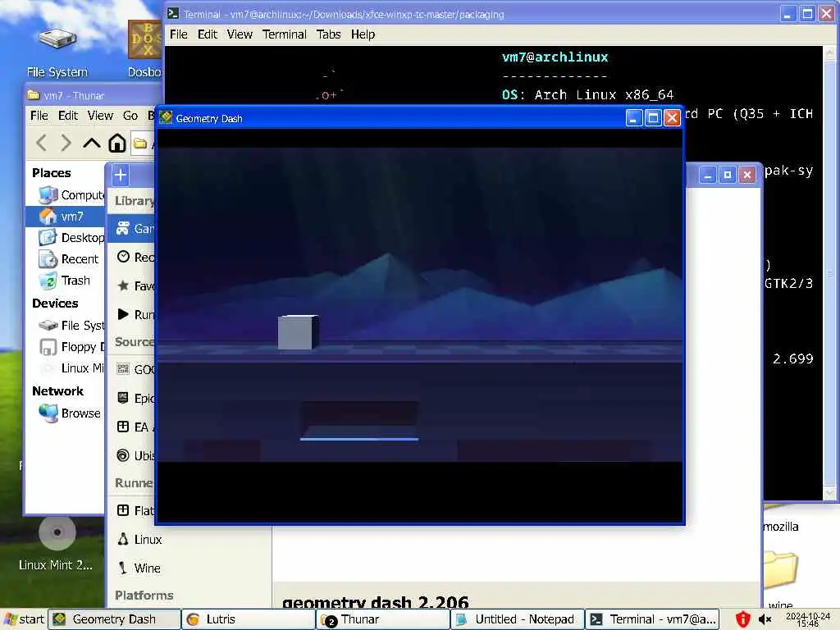Image resolution: width=840 pixels, height=630 pixels.
Task: Switch to Thunar taskbar button
Action: [382, 619]
